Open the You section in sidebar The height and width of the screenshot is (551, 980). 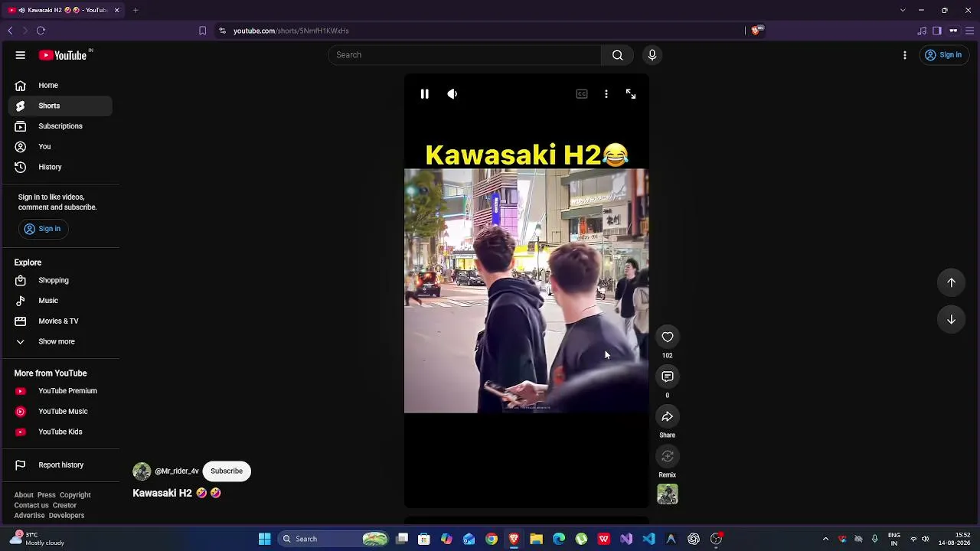pos(60,147)
